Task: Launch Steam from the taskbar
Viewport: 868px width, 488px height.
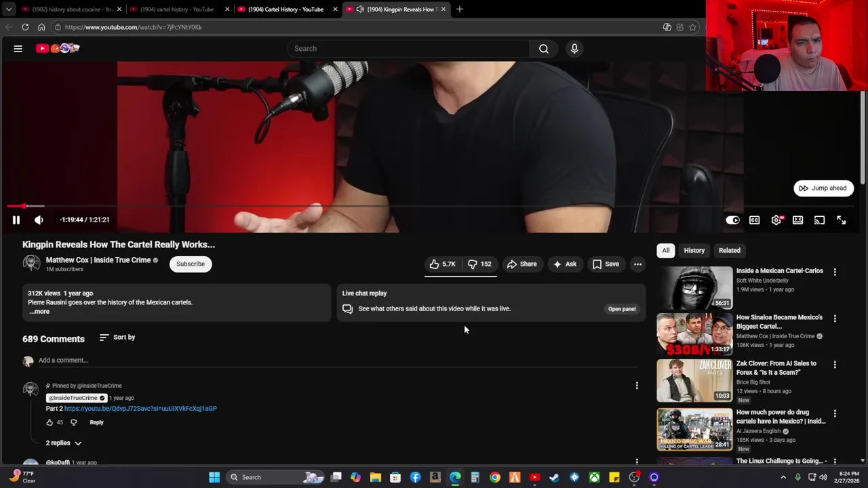Action: (554, 477)
